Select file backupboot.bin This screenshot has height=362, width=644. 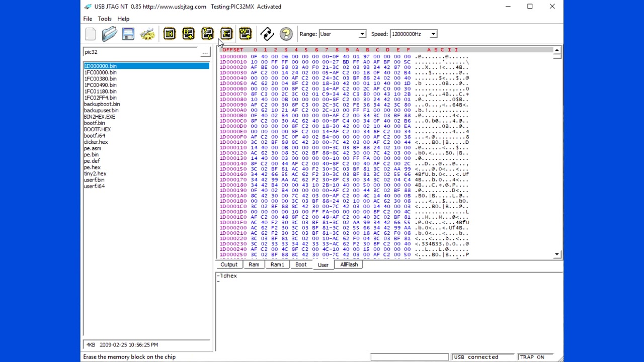tap(102, 104)
